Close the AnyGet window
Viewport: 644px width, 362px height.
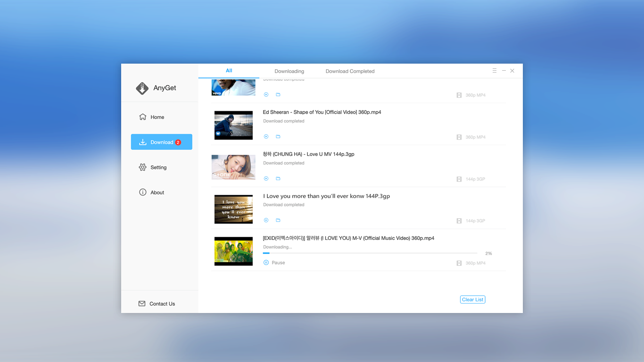pyautogui.click(x=512, y=71)
